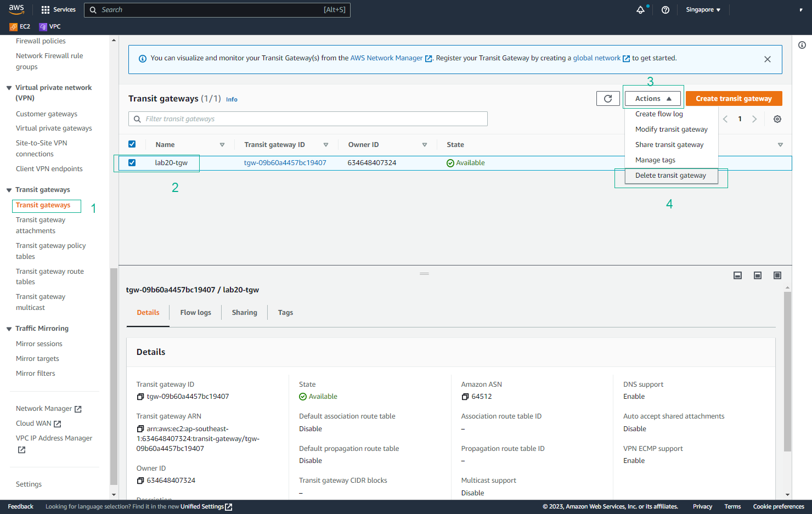The image size is (812, 514).
Task: Open Cookie preferences in footer
Action: tap(779, 507)
